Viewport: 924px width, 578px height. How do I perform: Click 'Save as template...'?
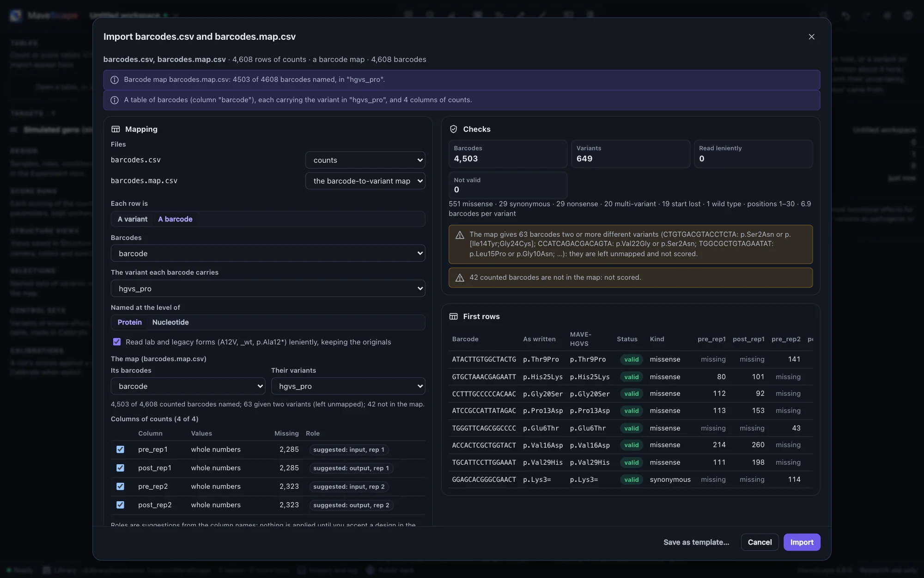(x=696, y=542)
